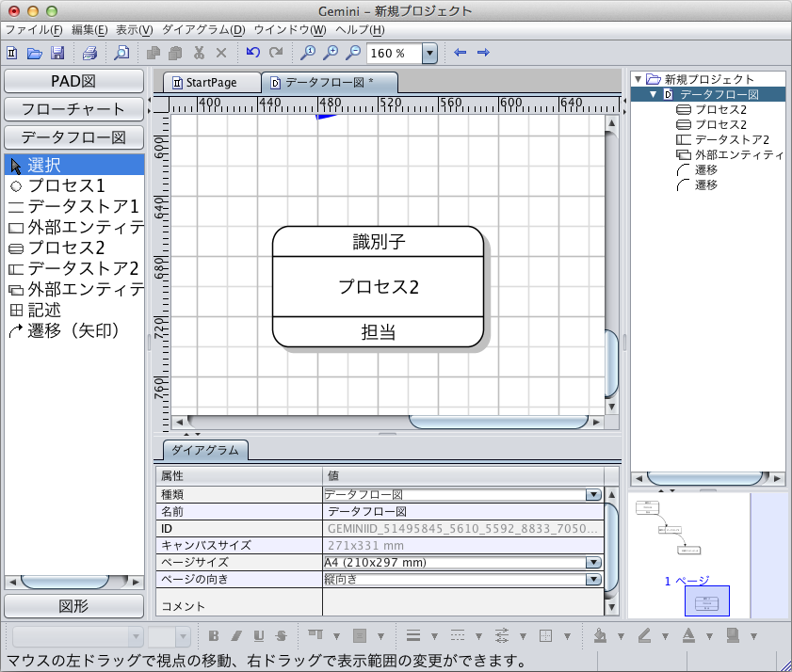This screenshot has width=792, height=672.
Task: Open the ページサイズ A4 dropdown
Action: [x=593, y=563]
